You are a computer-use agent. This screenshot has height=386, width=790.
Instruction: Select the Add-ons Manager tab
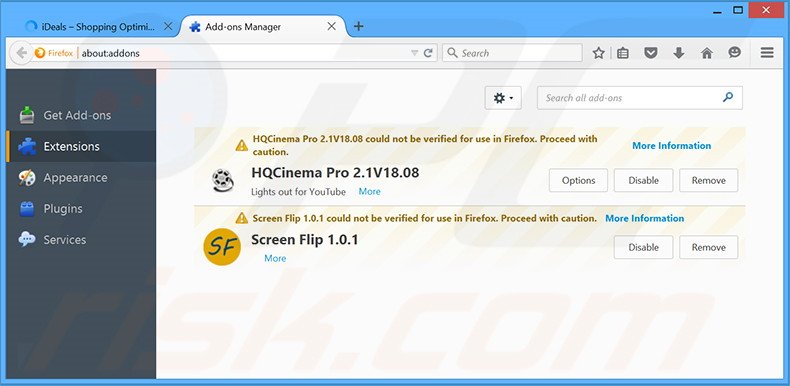tap(262, 27)
